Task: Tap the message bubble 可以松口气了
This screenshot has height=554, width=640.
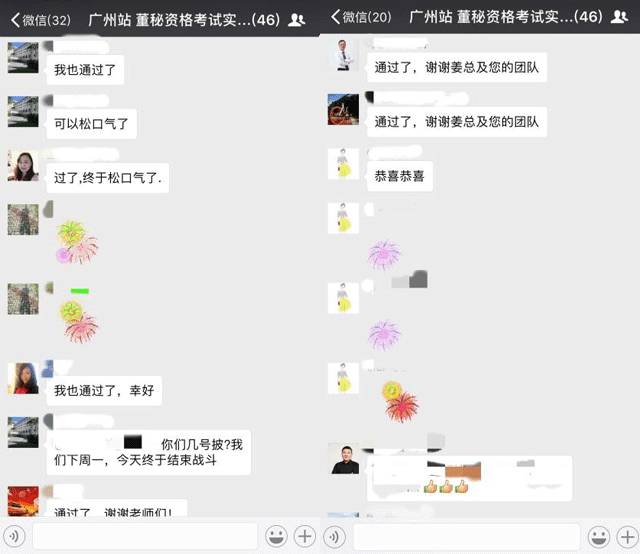Action: click(91, 124)
